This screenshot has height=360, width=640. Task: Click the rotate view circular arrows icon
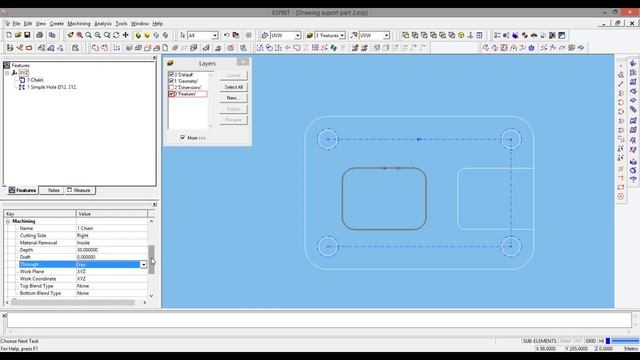116,36
